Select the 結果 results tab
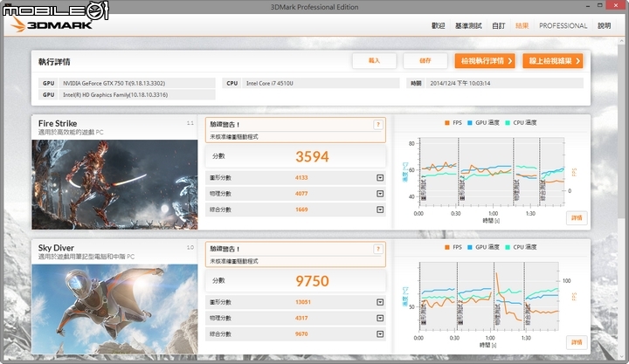The height and width of the screenshot is (364, 629). click(522, 25)
